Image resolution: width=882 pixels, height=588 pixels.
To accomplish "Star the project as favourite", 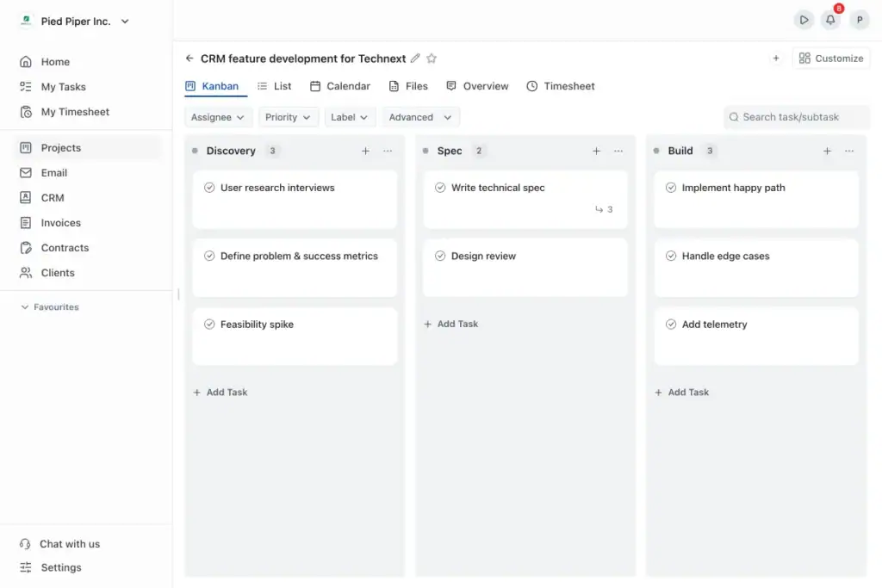I will coord(432,58).
